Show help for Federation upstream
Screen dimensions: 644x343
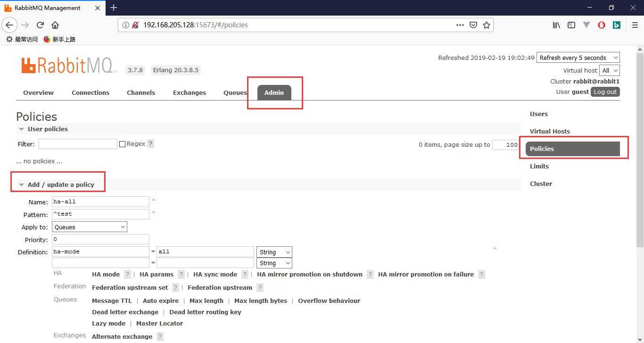click(x=260, y=287)
